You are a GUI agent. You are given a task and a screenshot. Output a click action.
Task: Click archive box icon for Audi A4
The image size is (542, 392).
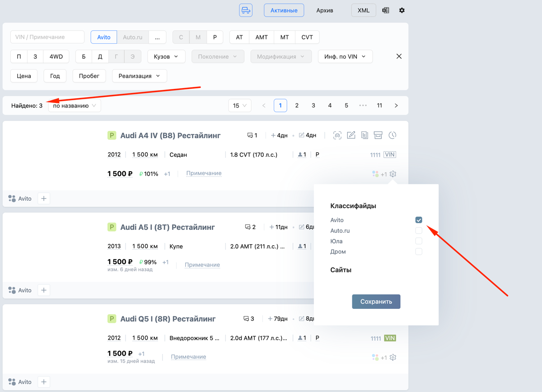pos(378,135)
